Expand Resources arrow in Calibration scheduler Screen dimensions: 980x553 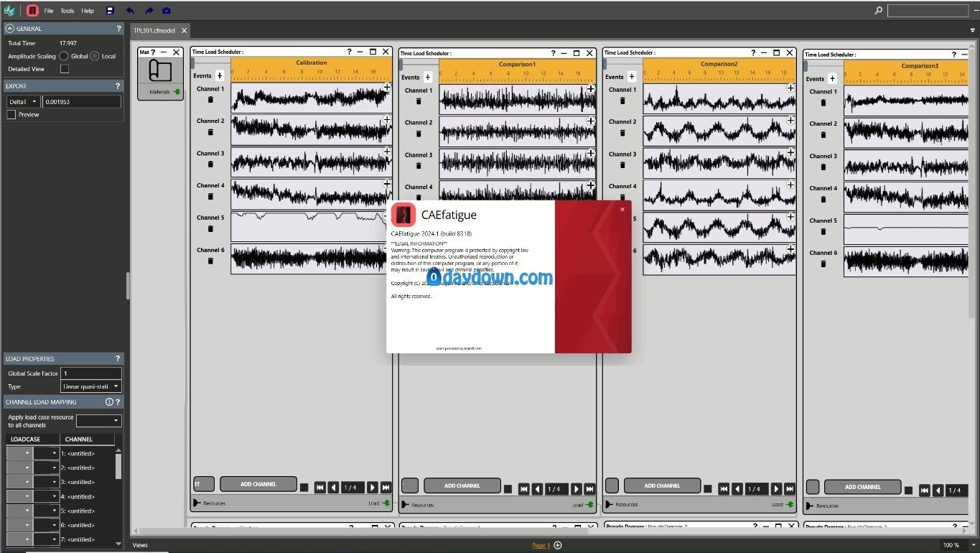197,503
